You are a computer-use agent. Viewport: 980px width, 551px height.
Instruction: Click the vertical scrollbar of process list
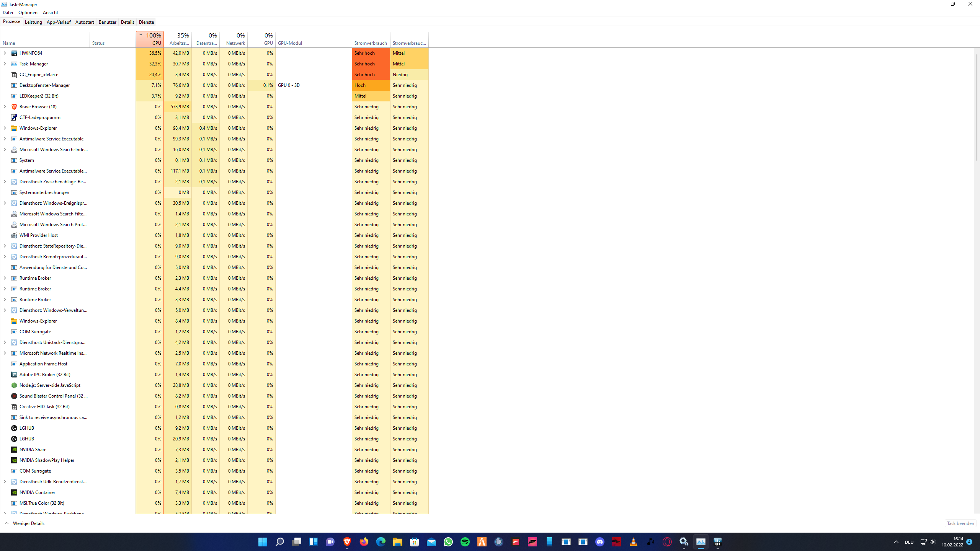[x=977, y=107]
